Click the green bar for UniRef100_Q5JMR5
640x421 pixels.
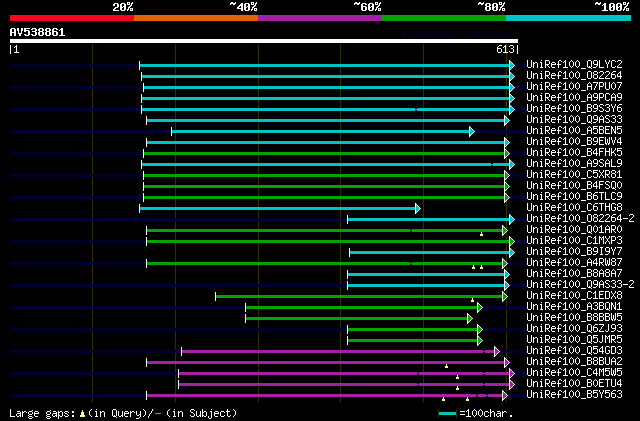click(412, 341)
